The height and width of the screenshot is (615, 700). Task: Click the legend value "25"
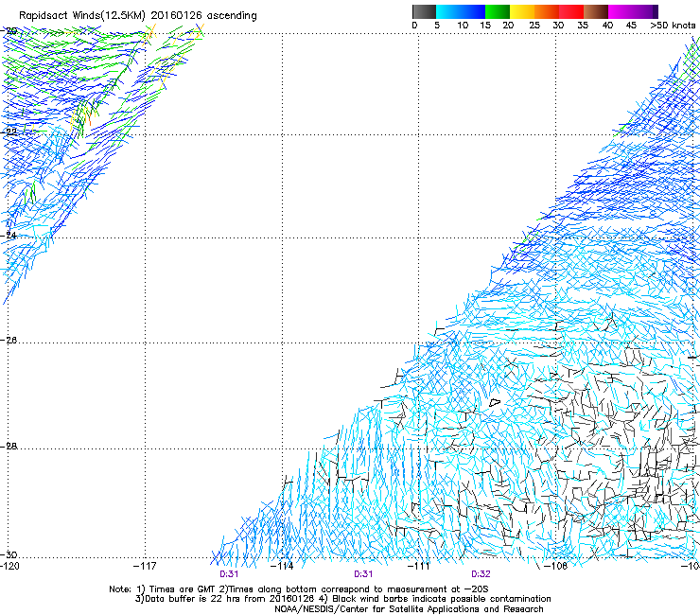(534, 26)
